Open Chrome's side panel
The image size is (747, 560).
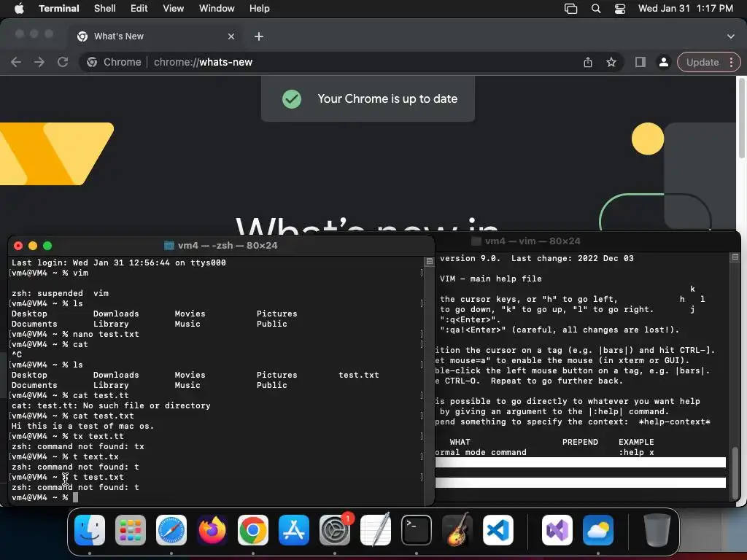click(640, 62)
